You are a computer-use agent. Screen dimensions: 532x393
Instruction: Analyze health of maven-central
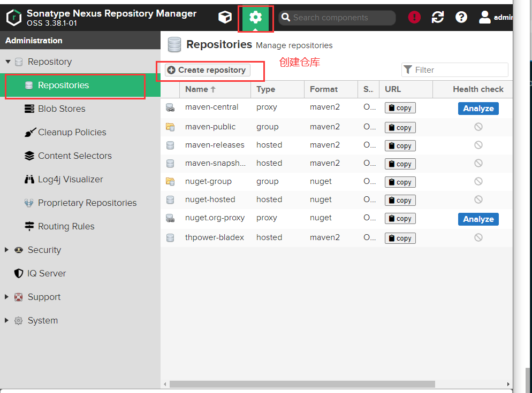(478, 109)
